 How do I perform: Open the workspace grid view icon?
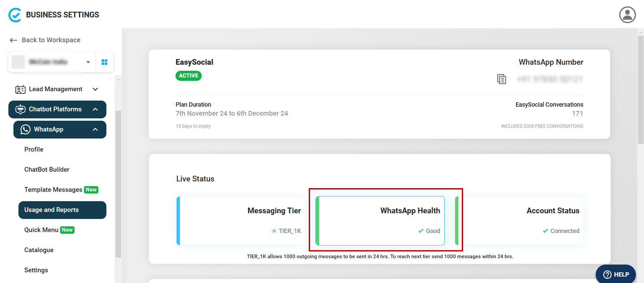pyautogui.click(x=104, y=62)
